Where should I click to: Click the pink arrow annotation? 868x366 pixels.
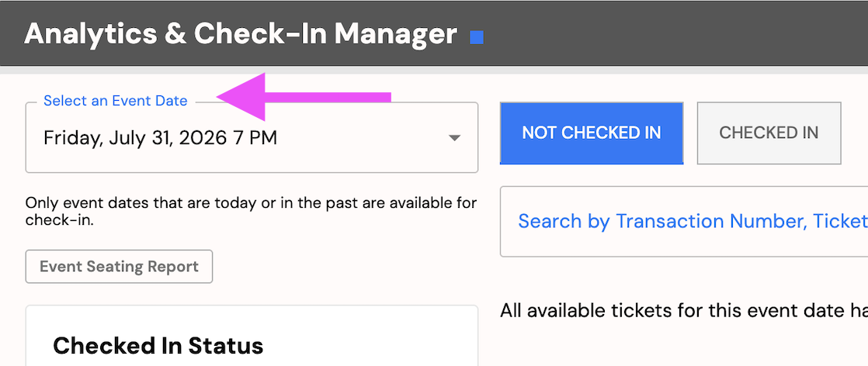[x=304, y=97]
